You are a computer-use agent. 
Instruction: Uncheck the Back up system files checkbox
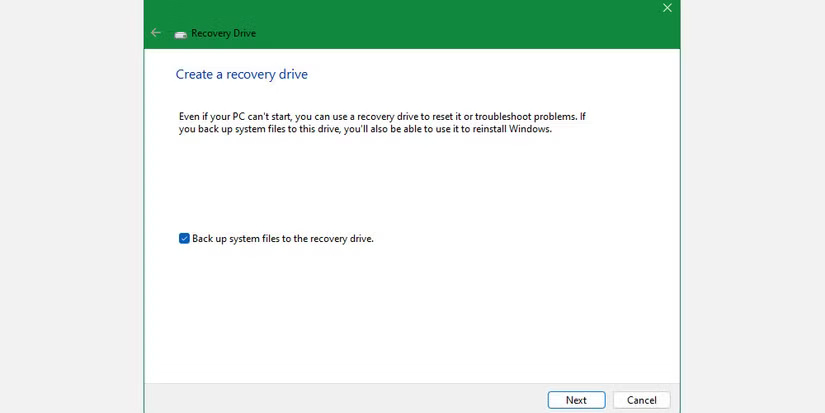[184, 238]
